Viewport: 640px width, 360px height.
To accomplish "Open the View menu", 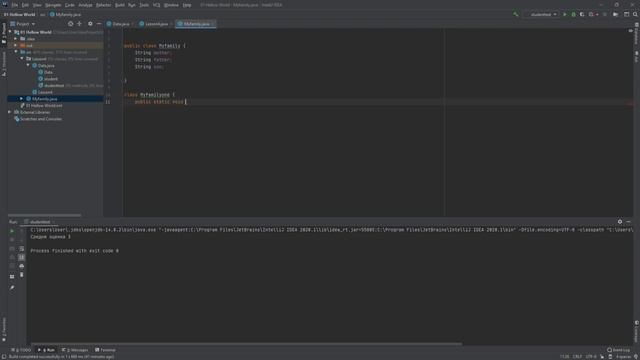I will [37, 5].
